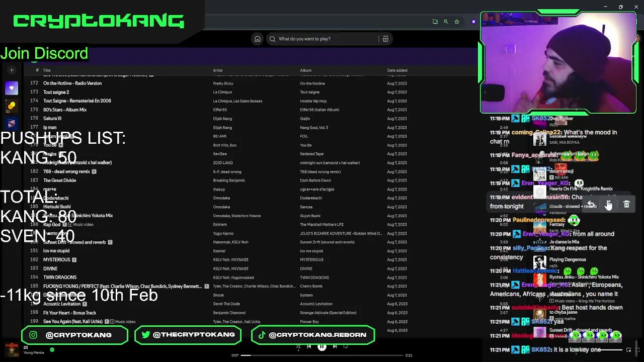This screenshot has height=362, width=644.
Task: Select the yellow playlist cover in the sidebar
Action: (x=12, y=106)
